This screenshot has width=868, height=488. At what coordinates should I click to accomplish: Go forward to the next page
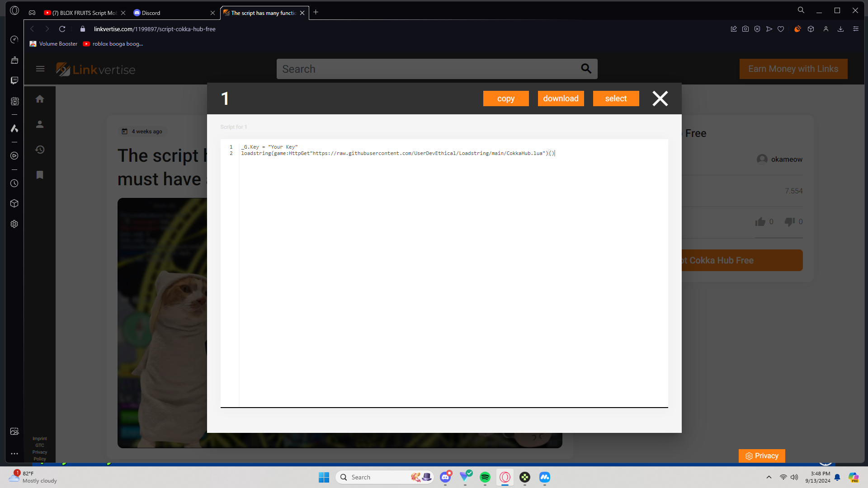(47, 29)
